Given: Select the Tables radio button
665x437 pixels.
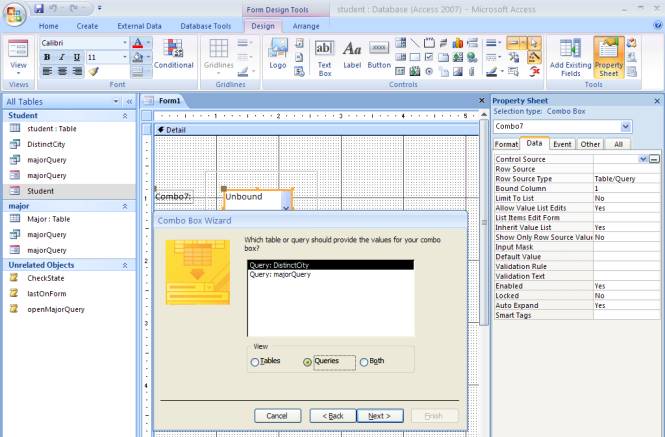Looking at the screenshot, I should (255, 362).
